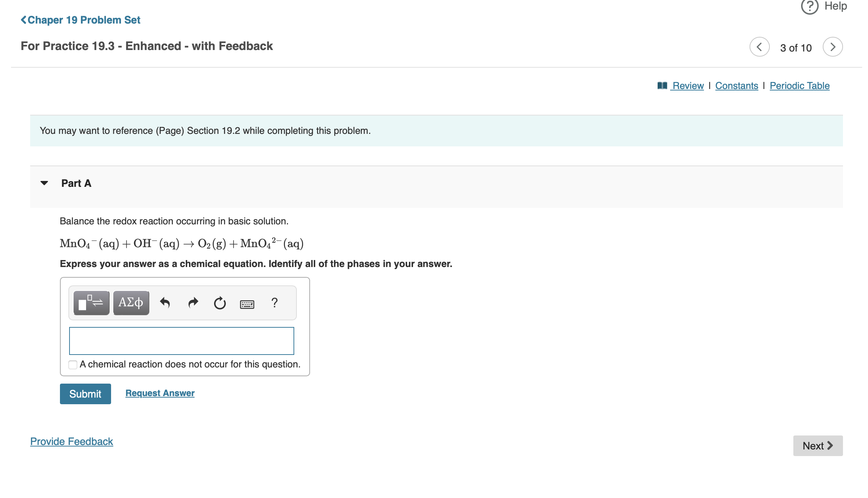Viewport: 868px width, 498px height.
Task: Click inside the chemical equation answer field
Action: (181, 341)
